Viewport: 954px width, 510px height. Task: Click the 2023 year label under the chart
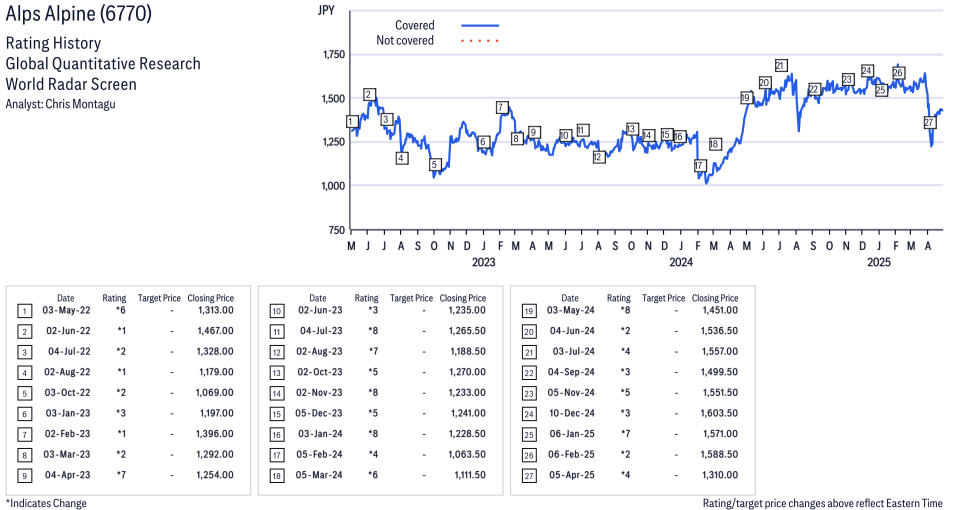point(484,262)
